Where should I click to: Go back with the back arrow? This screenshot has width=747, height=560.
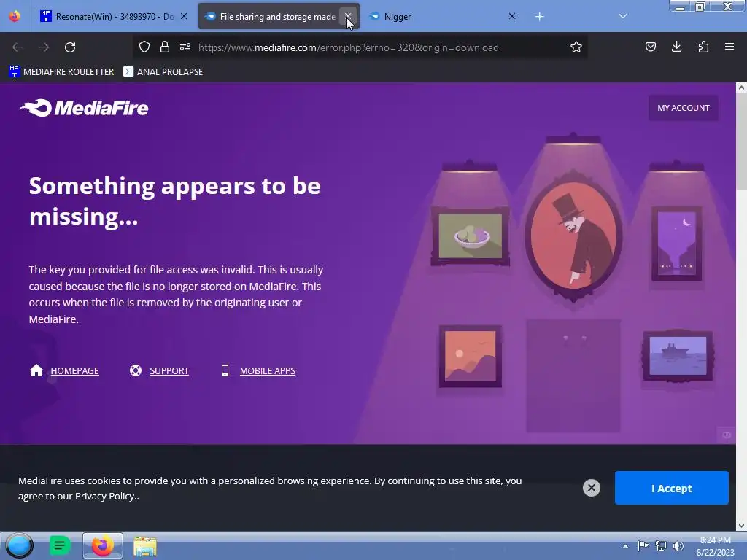(x=18, y=47)
